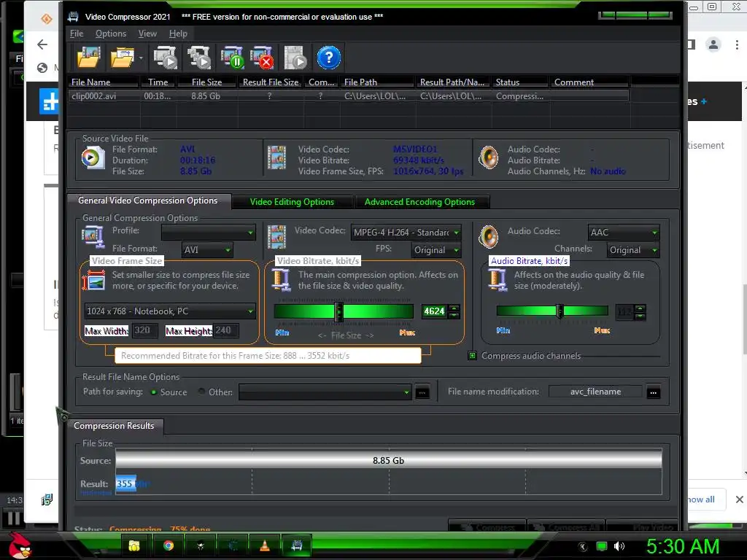Open the Audio Codec AAC dropdown
The image size is (747, 560).
point(624,233)
